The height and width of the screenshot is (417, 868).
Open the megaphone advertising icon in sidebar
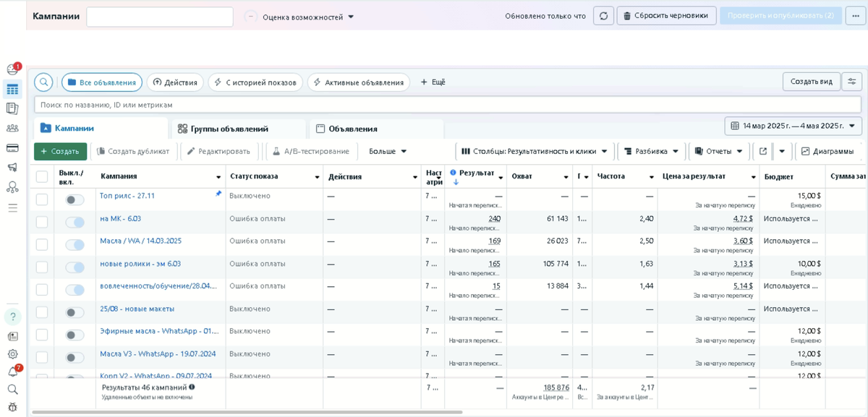[x=12, y=168]
